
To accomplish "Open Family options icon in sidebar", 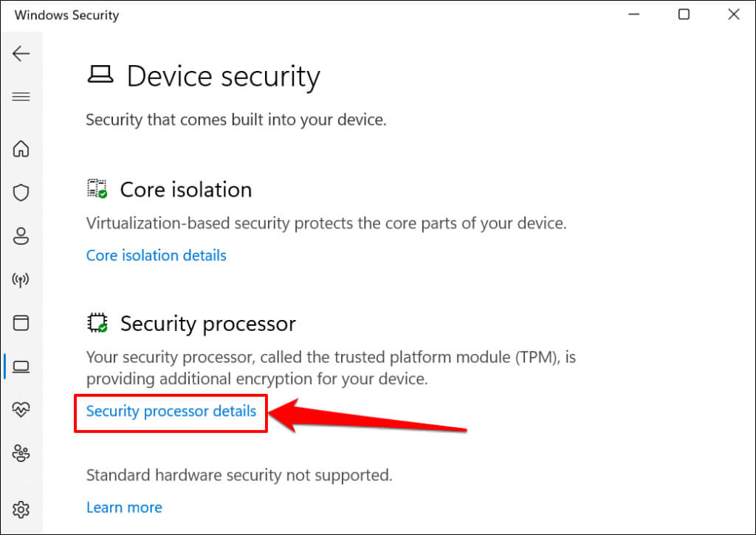I will point(21,452).
